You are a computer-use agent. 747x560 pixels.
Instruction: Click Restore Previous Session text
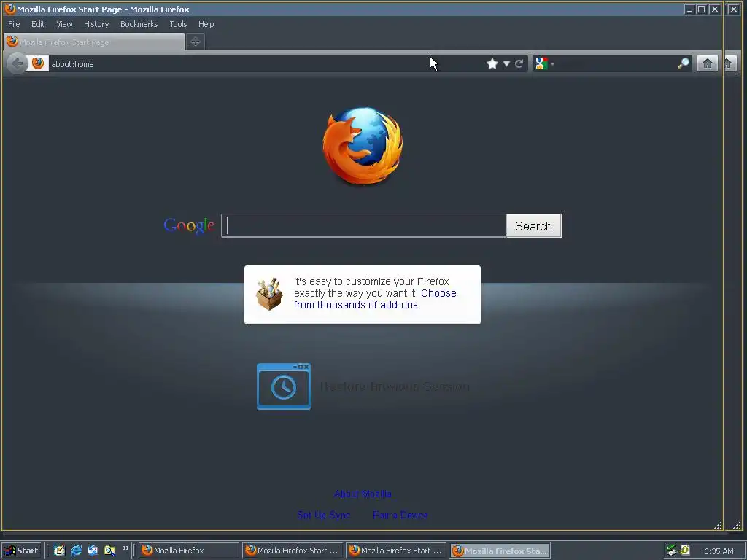coord(395,386)
